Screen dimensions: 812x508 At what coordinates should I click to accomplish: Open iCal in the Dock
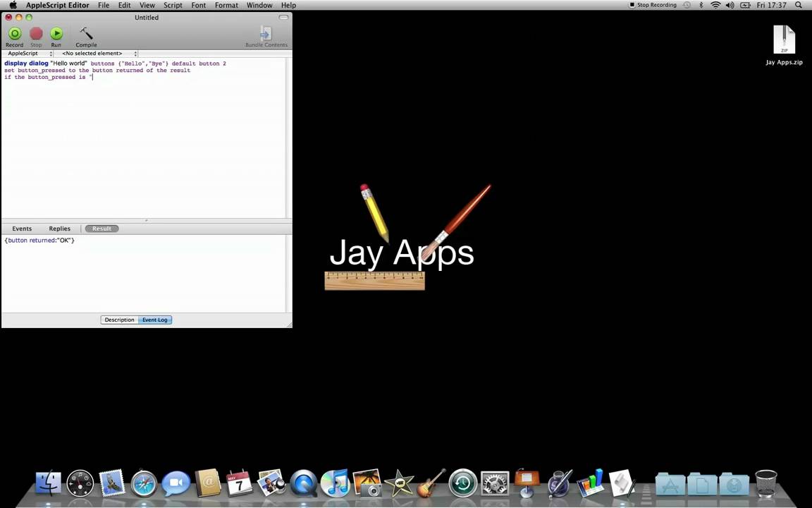[x=239, y=483]
